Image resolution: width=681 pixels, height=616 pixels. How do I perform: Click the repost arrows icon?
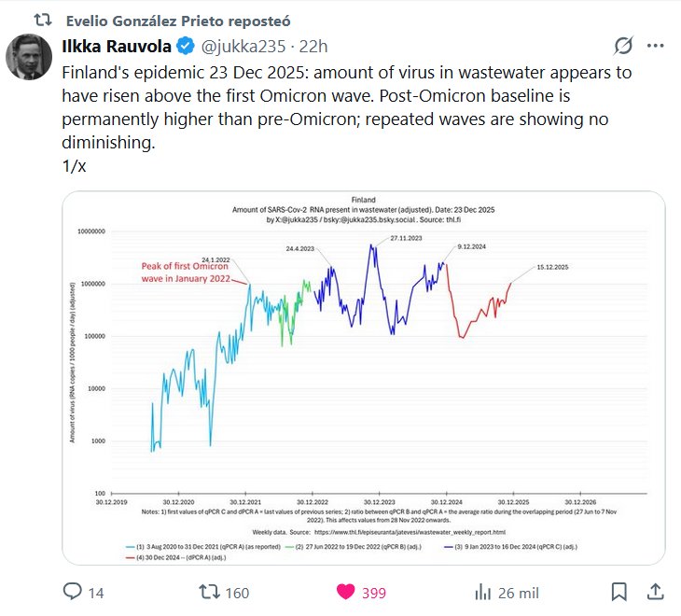[x=210, y=592]
